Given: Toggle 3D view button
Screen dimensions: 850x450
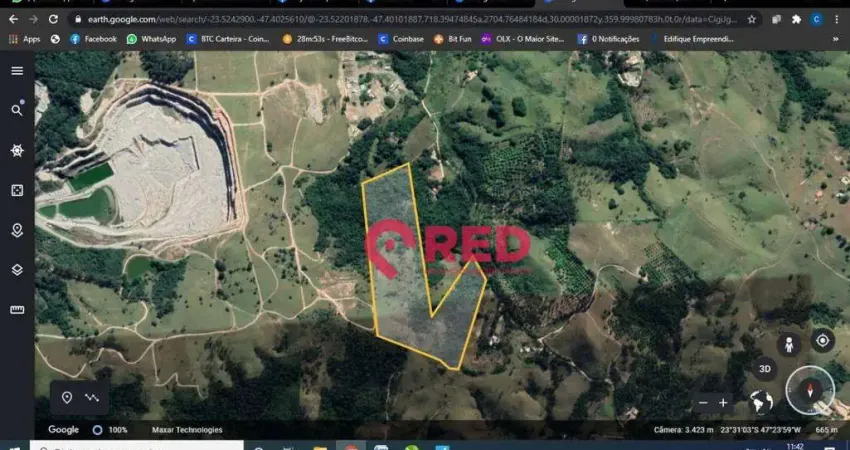Looking at the screenshot, I should click(764, 369).
